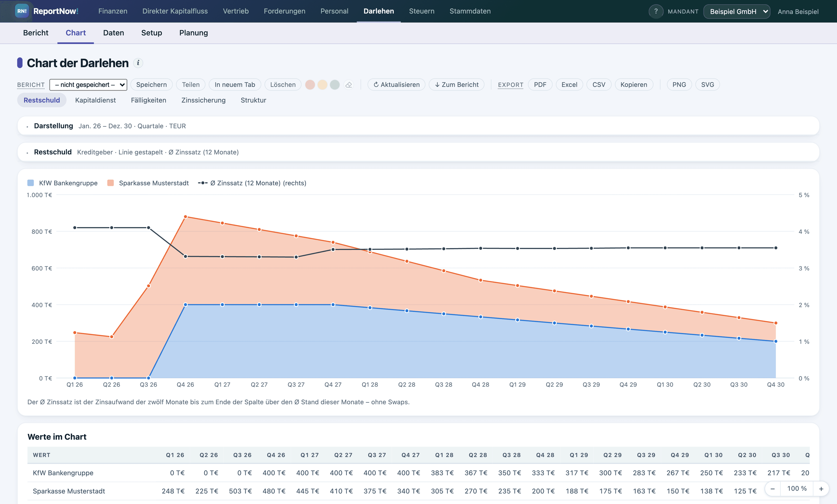Open the Mandant Beispiel GmbH dropdown
This screenshot has height=504, width=837.
737,12
